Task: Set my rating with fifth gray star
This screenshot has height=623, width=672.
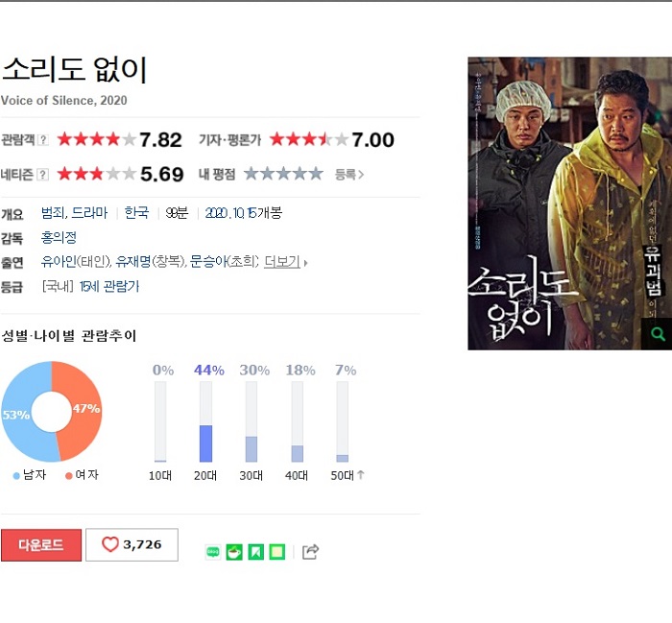Action: click(x=316, y=174)
